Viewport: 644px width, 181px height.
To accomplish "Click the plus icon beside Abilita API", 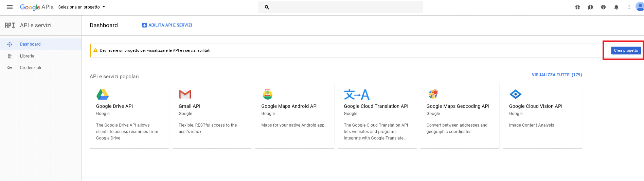I will pos(144,25).
